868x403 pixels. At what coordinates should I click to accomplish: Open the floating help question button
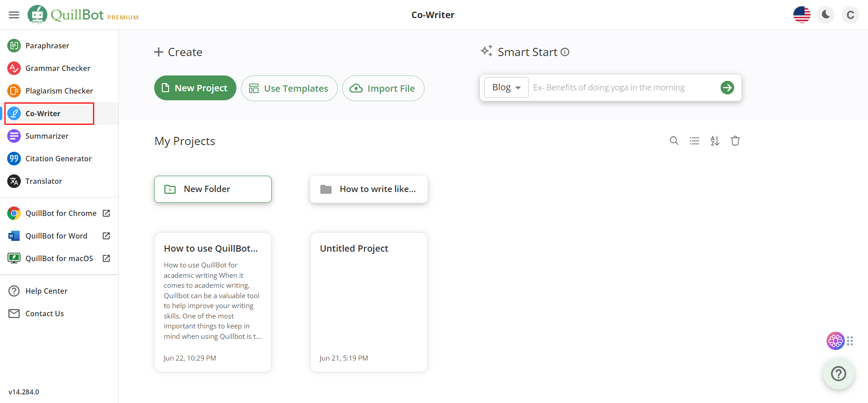(839, 374)
